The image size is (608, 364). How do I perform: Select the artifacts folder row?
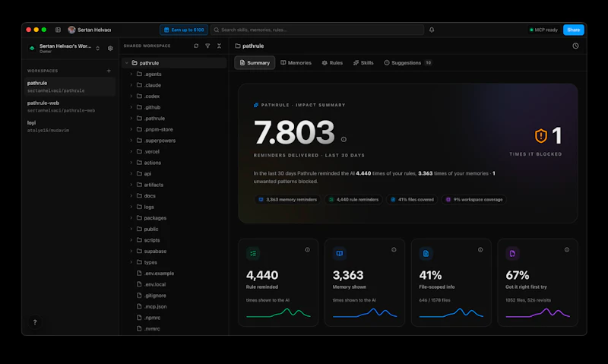point(174,185)
